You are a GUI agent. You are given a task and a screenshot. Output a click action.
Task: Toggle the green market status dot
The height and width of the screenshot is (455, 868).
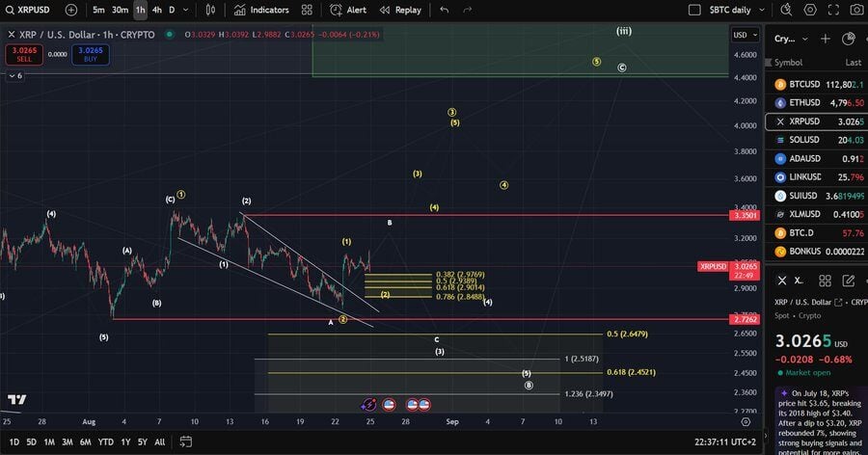coord(170,35)
